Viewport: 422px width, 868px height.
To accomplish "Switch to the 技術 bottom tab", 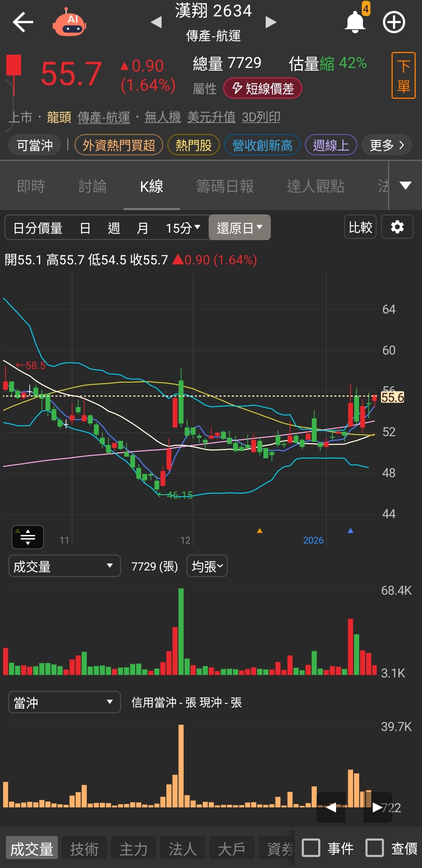I will tap(84, 848).
